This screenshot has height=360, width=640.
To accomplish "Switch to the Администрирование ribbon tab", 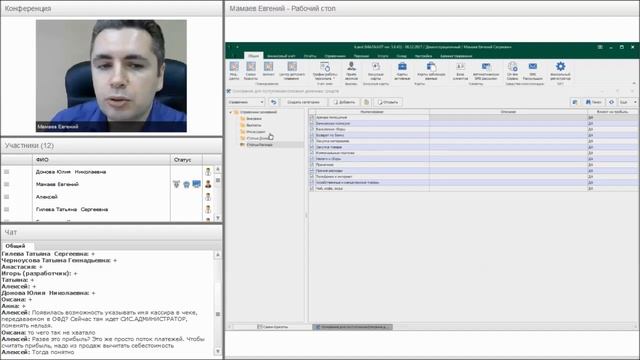I will point(456,56).
